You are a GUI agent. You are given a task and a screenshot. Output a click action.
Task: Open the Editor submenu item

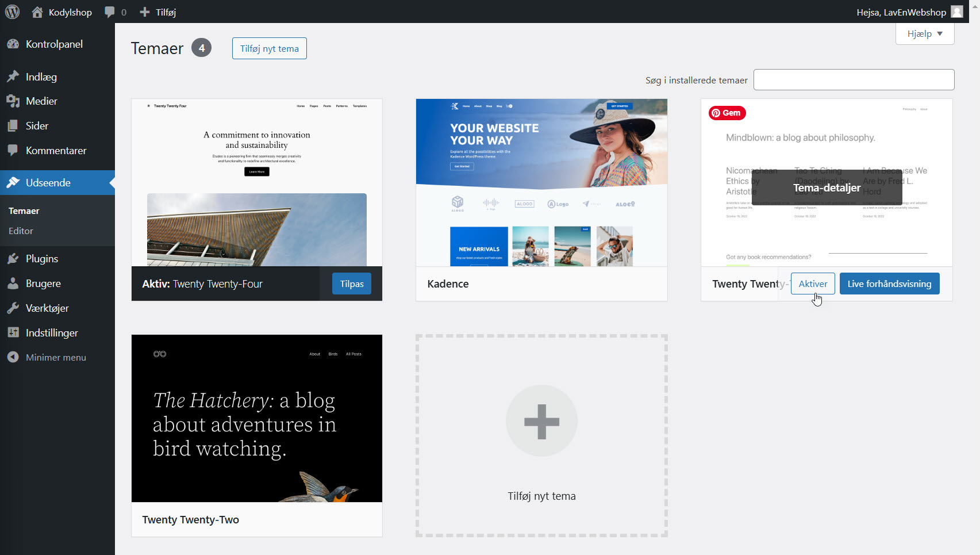pos(21,231)
